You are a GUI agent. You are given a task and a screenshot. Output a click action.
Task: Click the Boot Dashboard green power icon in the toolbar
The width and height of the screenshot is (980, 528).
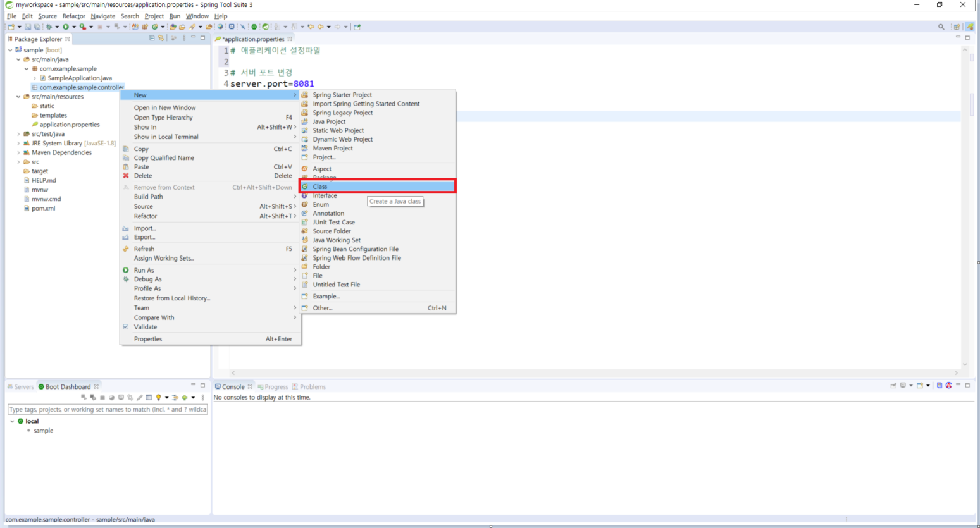(254, 27)
